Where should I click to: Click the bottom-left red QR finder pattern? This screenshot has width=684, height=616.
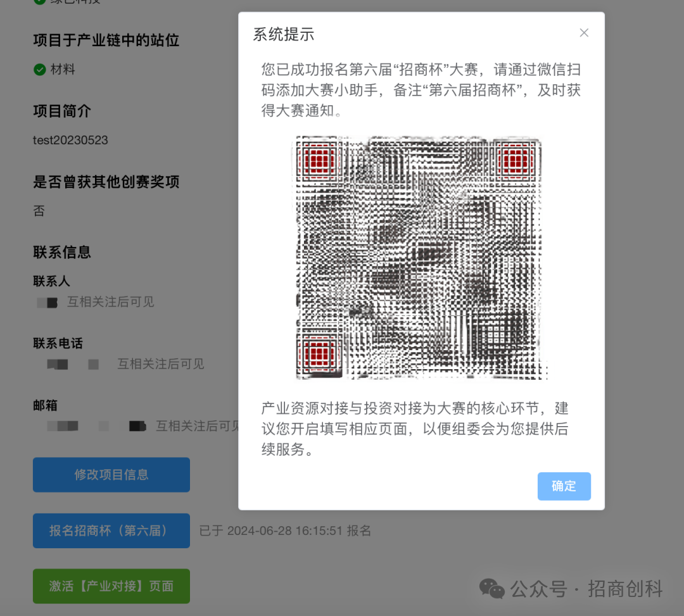(319, 353)
